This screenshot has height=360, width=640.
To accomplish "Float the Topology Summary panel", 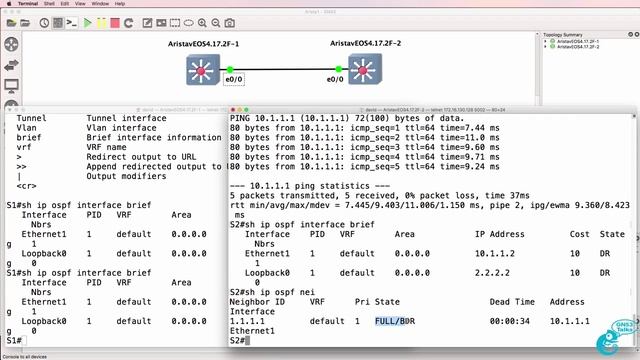I will click(630, 35).
